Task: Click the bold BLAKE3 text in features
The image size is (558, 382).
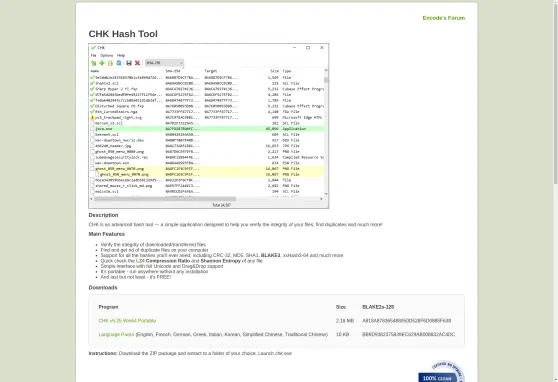Action: coord(270,255)
